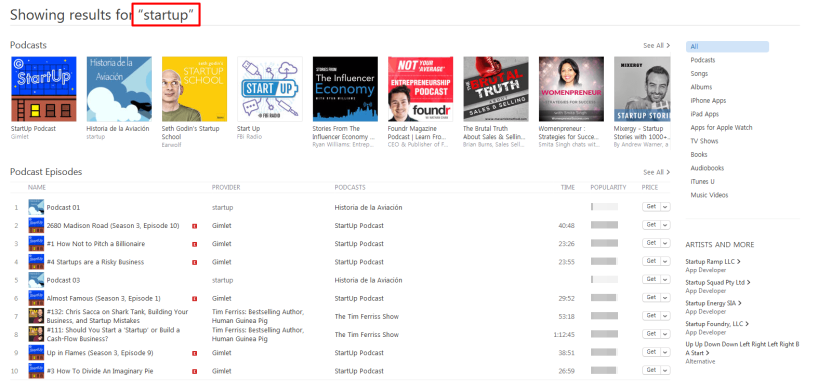This screenshot has height=391, width=831.
Task: Click episode artwork icon for Up in Flames
Action: click(36, 353)
